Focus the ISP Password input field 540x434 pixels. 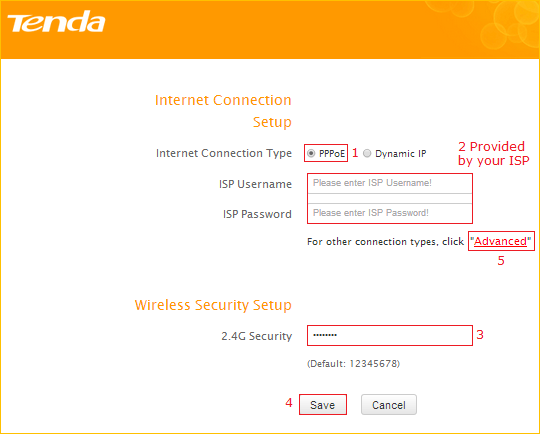point(390,213)
